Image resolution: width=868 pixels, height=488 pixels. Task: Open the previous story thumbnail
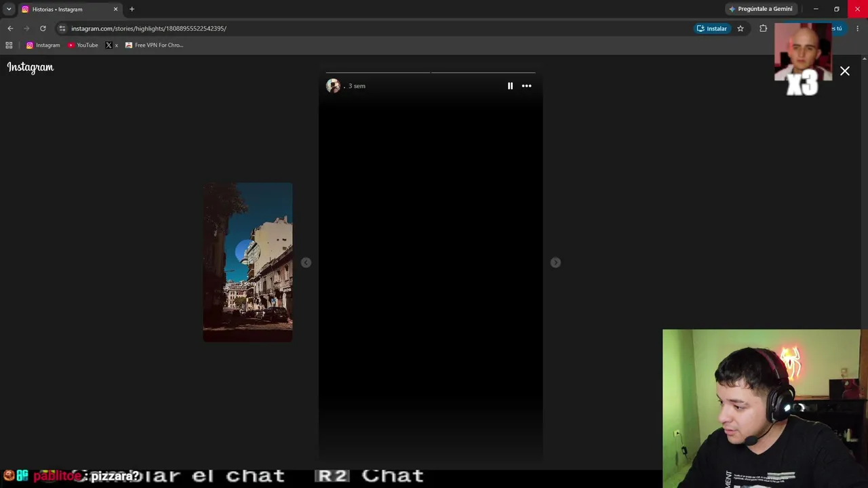click(x=248, y=262)
